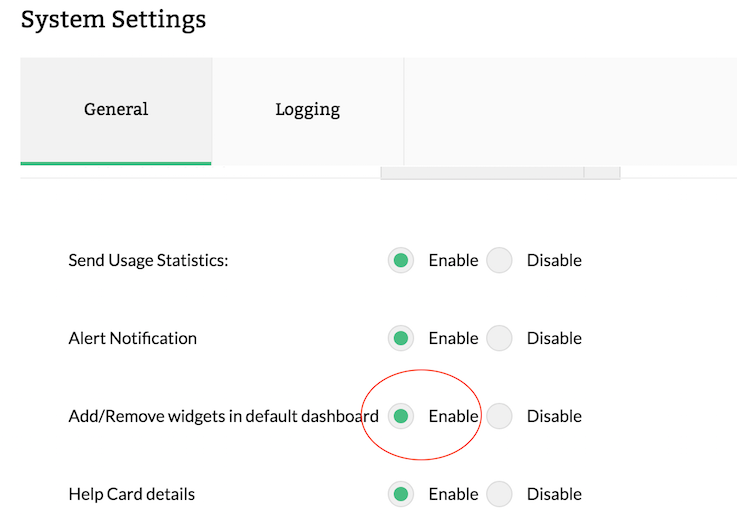This screenshot has width=737, height=530.
Task: Click the Alert Notification setting label
Action: click(x=132, y=338)
